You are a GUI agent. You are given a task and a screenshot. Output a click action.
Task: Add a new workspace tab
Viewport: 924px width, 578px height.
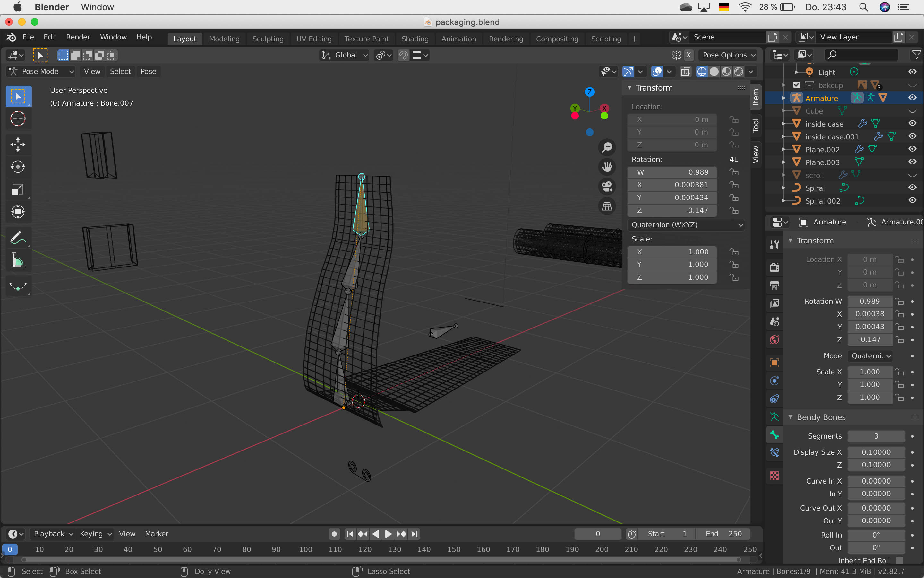click(x=634, y=39)
